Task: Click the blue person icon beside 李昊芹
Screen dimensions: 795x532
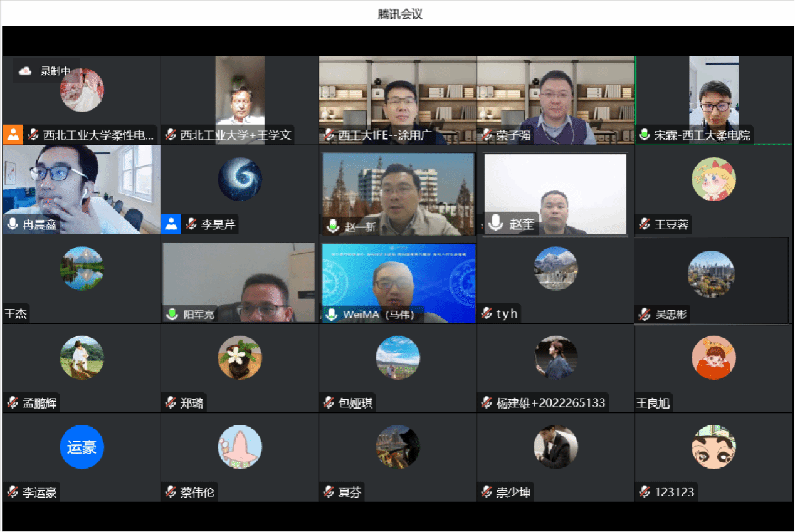Action: click(171, 224)
